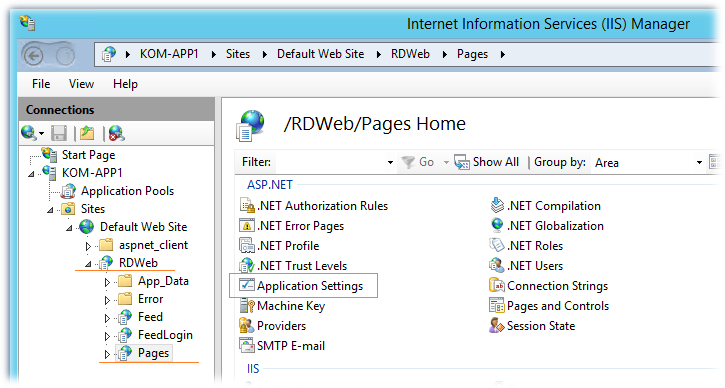Open .NET Profile feature
This screenshot has width=725, height=388.
pos(279,246)
